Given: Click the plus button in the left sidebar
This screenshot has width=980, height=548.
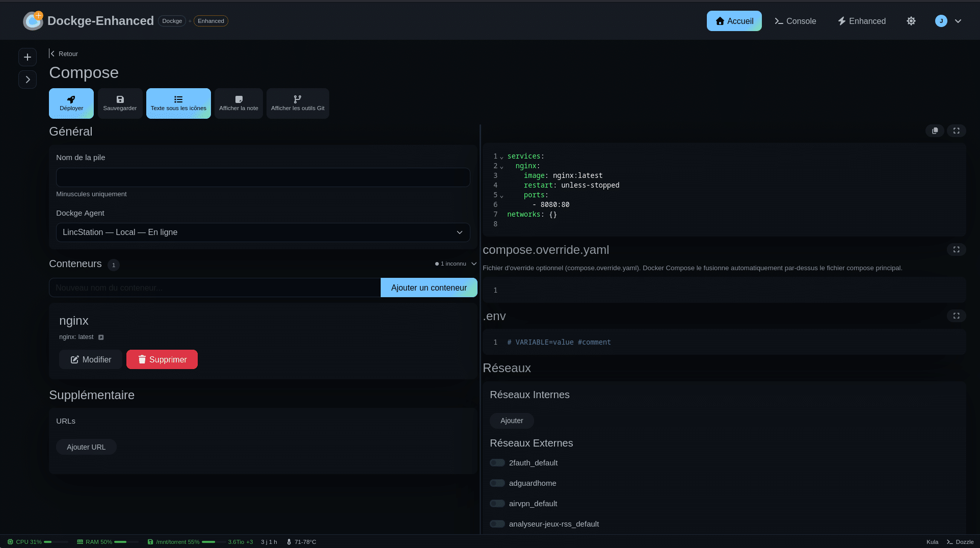Looking at the screenshot, I should click(x=28, y=57).
